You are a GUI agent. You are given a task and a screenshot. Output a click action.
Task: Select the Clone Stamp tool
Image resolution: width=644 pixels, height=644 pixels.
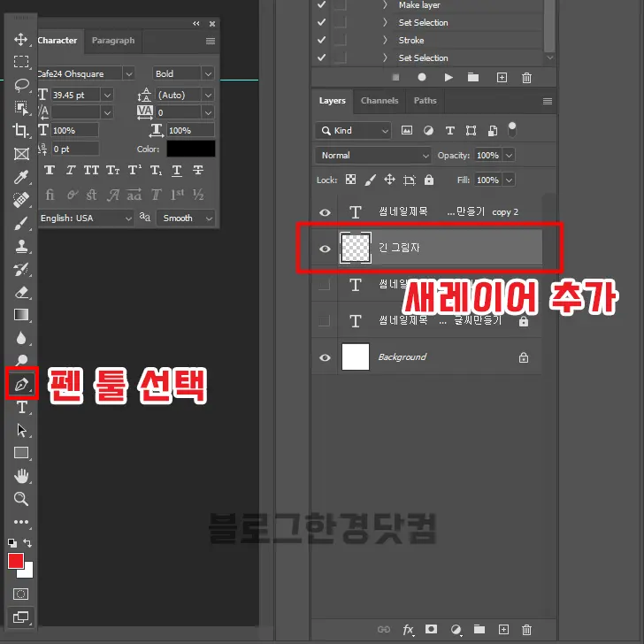pyautogui.click(x=21, y=247)
